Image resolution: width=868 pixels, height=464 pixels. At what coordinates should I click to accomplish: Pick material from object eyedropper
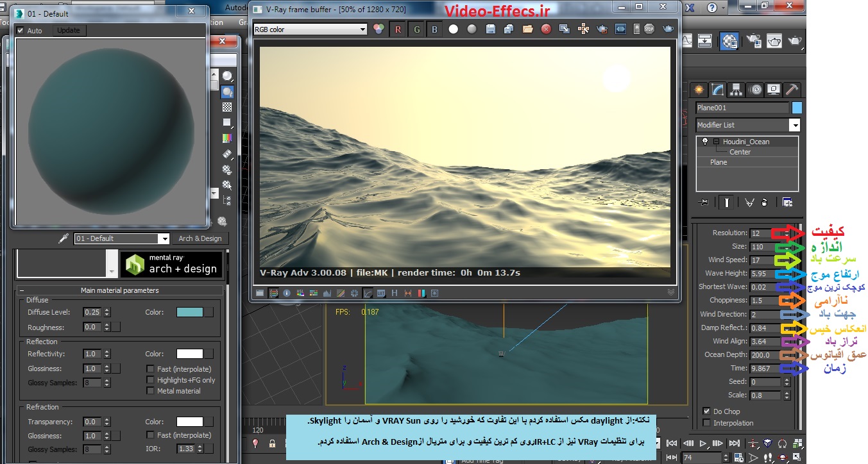click(x=64, y=238)
